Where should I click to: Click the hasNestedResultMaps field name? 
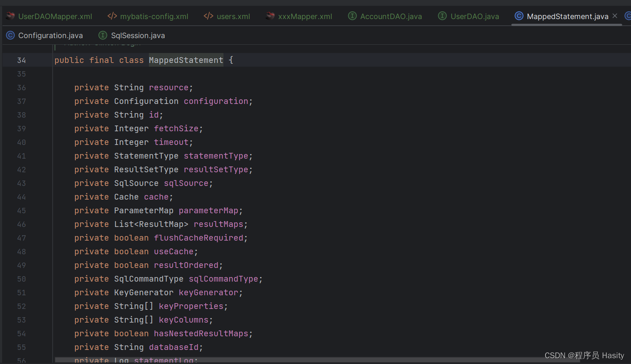(201, 333)
